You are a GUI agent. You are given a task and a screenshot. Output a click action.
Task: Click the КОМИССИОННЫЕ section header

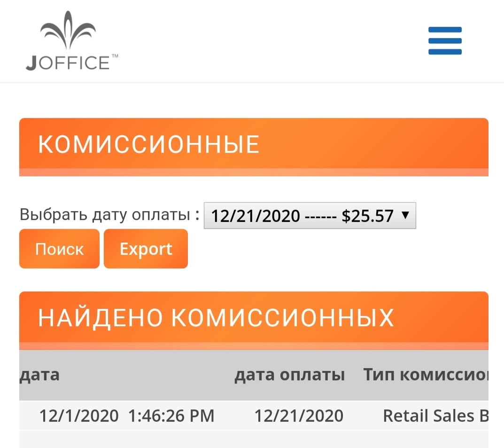coord(254,147)
